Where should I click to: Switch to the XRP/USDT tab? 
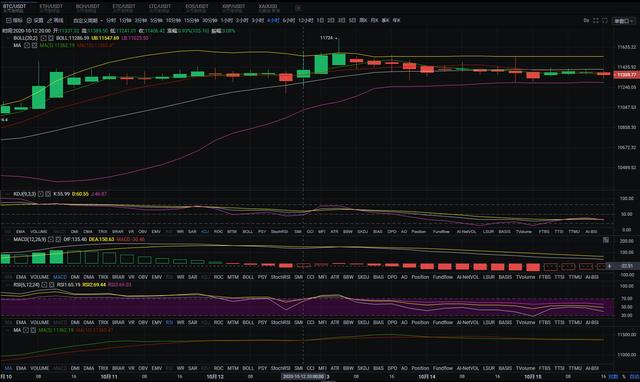(233, 8)
